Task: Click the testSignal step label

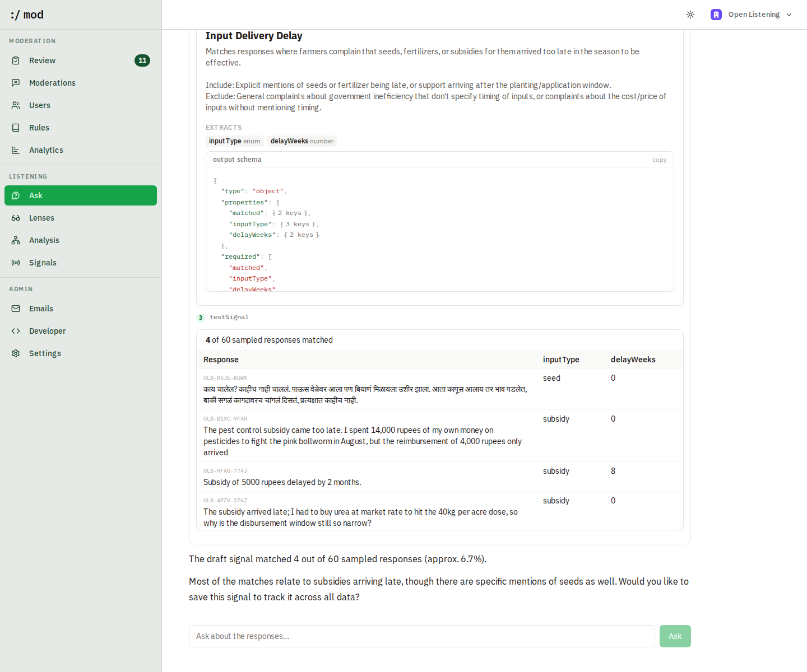Action: [x=229, y=318]
